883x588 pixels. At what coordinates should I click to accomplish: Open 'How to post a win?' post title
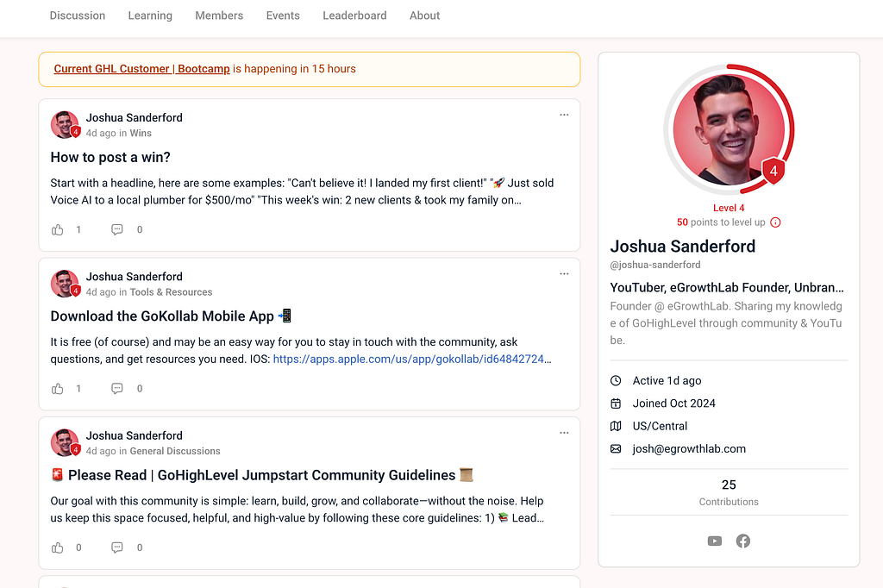[x=110, y=157]
